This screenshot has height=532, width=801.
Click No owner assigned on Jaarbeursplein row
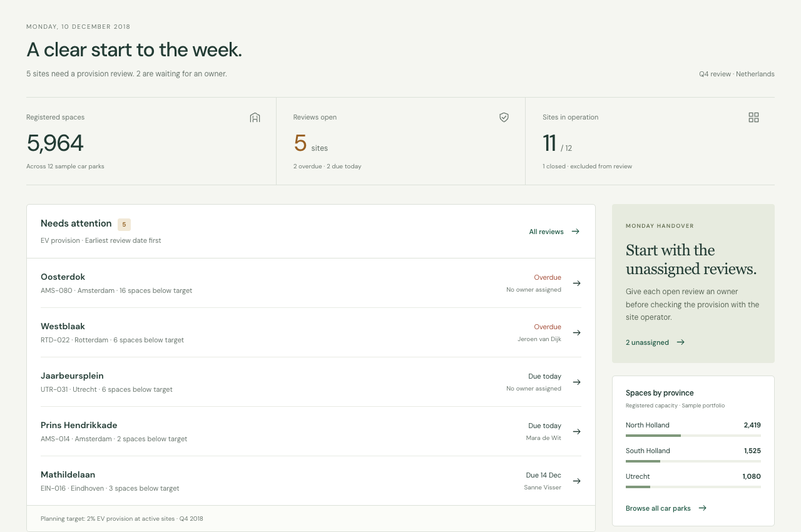click(x=534, y=389)
